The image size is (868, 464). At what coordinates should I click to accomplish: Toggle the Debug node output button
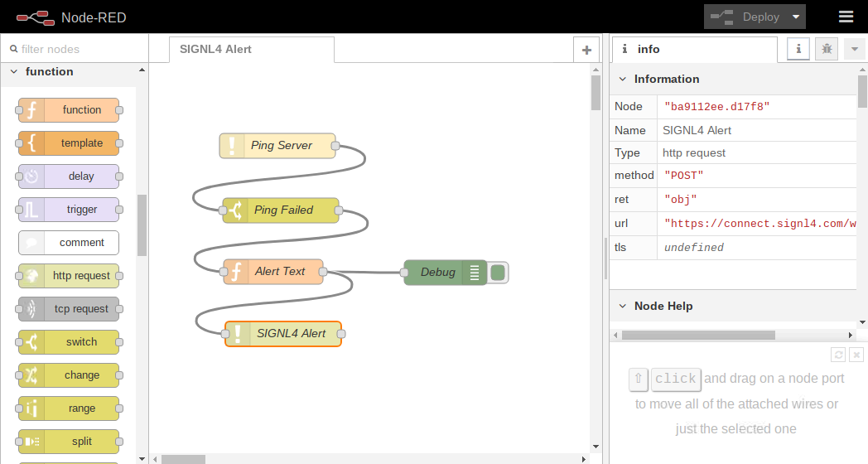point(499,273)
